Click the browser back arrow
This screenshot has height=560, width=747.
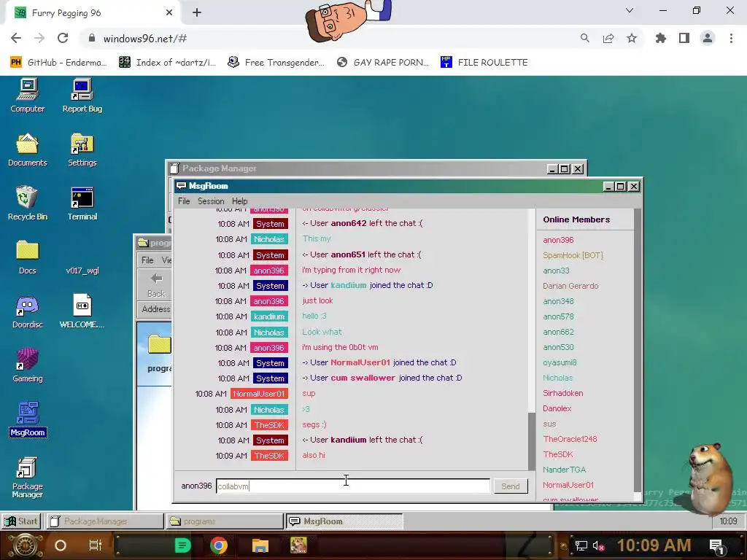pos(16,38)
